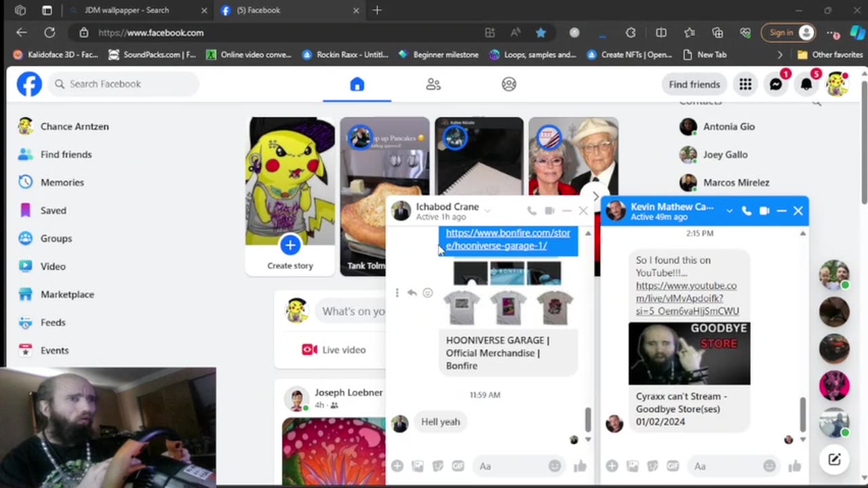This screenshot has width=868, height=488.
Task: Open the bonfire.com store link in chat
Action: point(508,239)
